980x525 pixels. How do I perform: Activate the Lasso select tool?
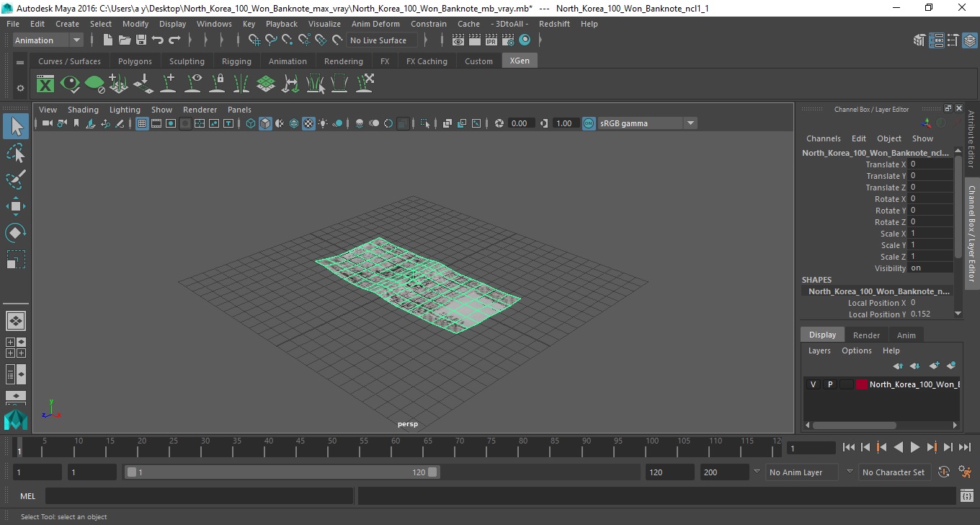click(16, 153)
